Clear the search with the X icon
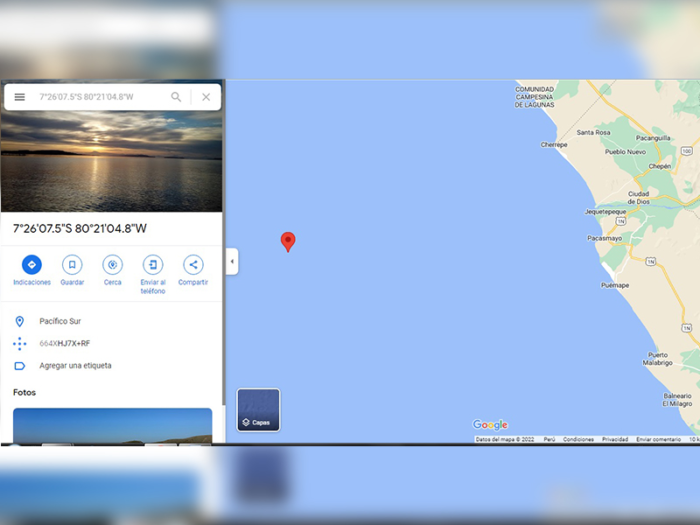The height and width of the screenshot is (525, 700). tap(206, 97)
